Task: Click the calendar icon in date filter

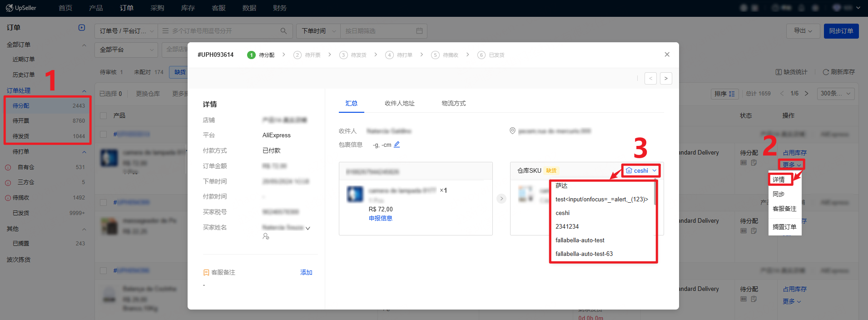Action: (x=419, y=31)
